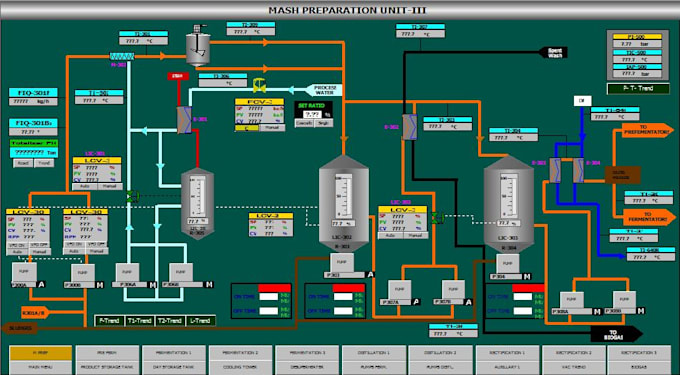Click the TO BIOGAS arrow

(617, 334)
